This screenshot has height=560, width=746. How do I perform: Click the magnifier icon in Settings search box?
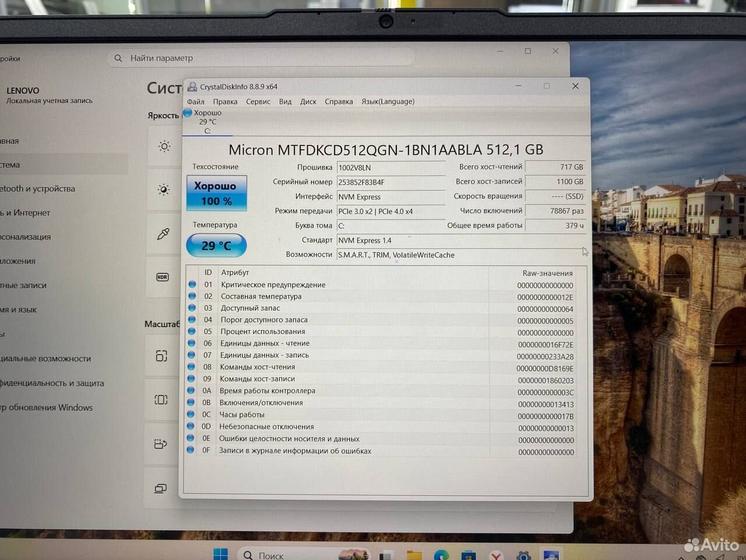pyautogui.click(x=118, y=58)
